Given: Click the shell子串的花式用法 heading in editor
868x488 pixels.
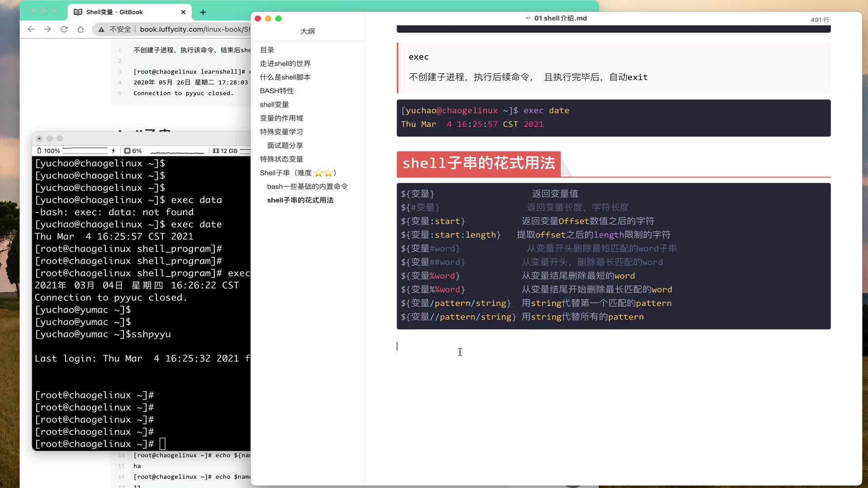Looking at the screenshot, I should (478, 163).
